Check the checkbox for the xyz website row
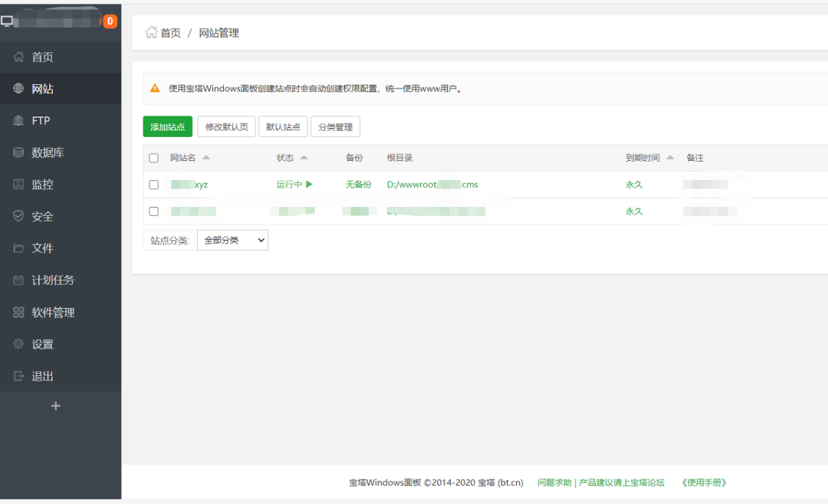Screen dimensions: 828x504 coord(153,184)
